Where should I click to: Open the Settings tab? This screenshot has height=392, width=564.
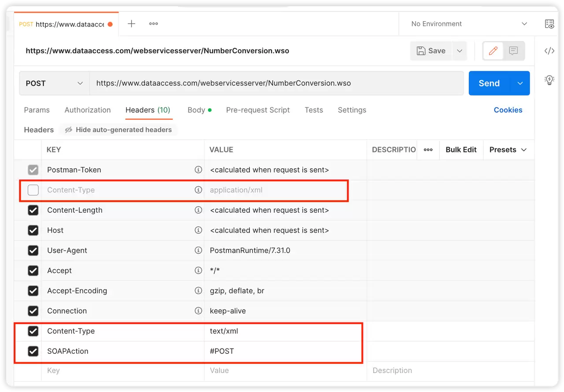pos(352,110)
